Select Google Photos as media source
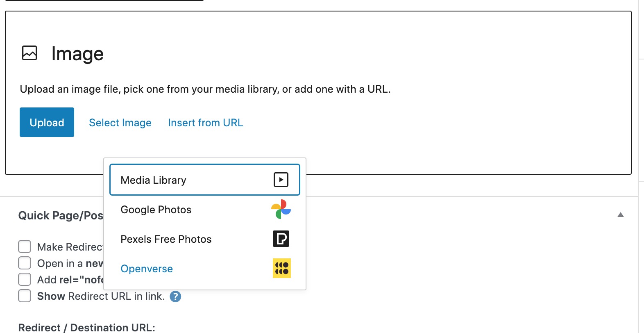Image resolution: width=644 pixels, height=333 pixels. pyautogui.click(x=156, y=209)
